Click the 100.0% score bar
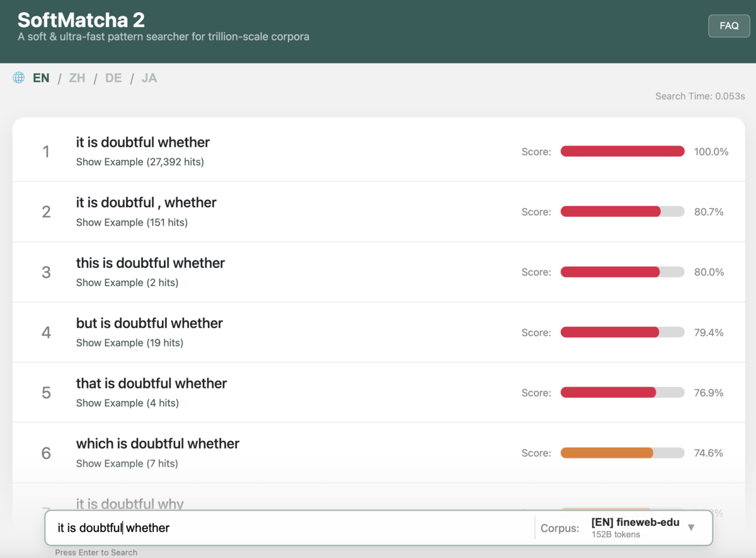756x558 pixels. [x=622, y=151]
